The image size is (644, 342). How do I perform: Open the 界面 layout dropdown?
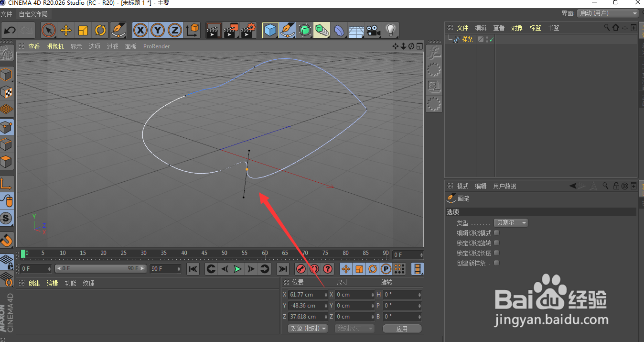[608, 13]
